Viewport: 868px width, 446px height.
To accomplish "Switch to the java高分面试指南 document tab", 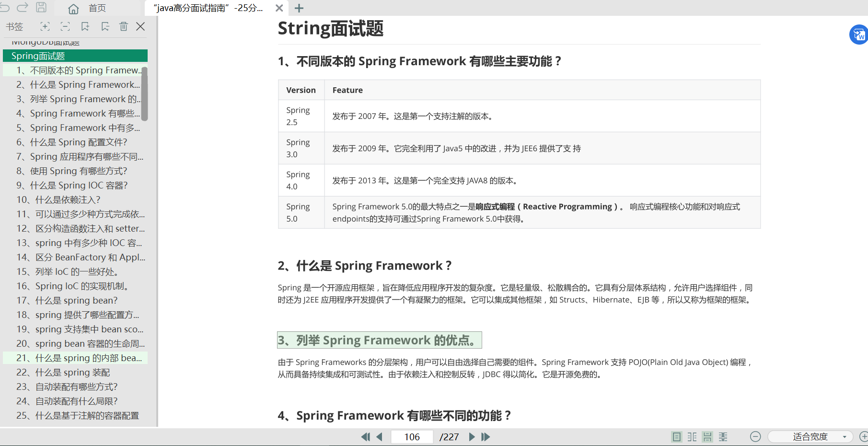I will (x=208, y=8).
